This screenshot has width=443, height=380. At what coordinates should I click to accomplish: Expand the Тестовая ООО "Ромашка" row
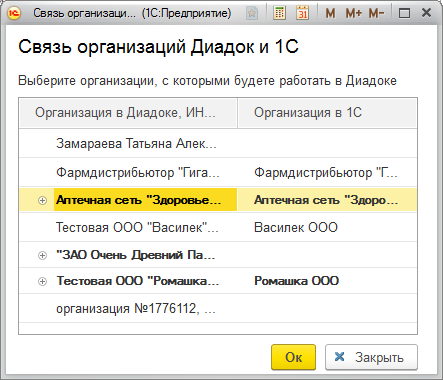42,281
